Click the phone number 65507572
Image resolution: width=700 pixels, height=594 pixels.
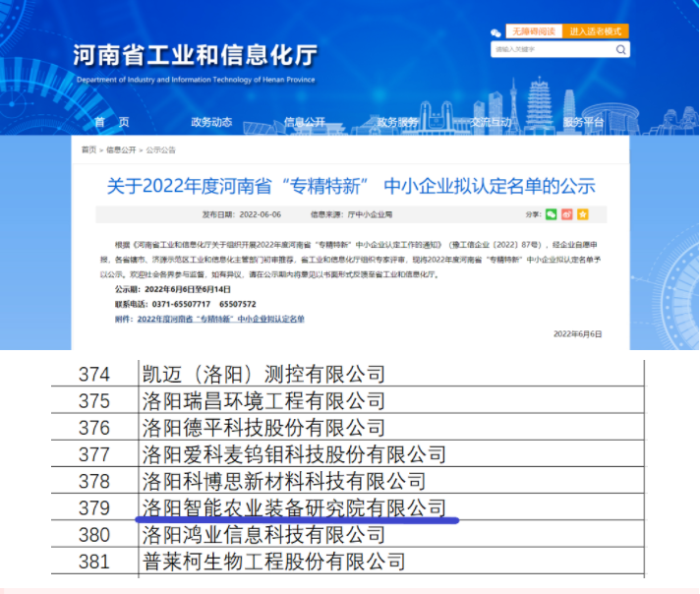pos(238,304)
